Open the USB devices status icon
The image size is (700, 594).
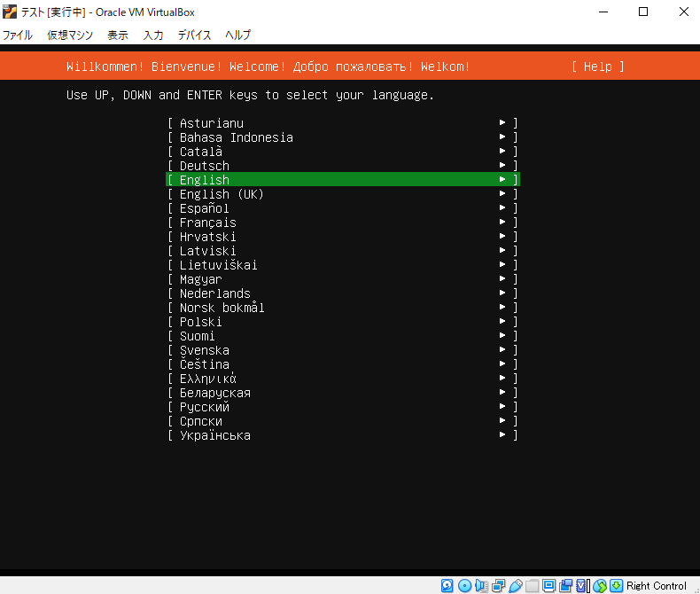pos(515,585)
